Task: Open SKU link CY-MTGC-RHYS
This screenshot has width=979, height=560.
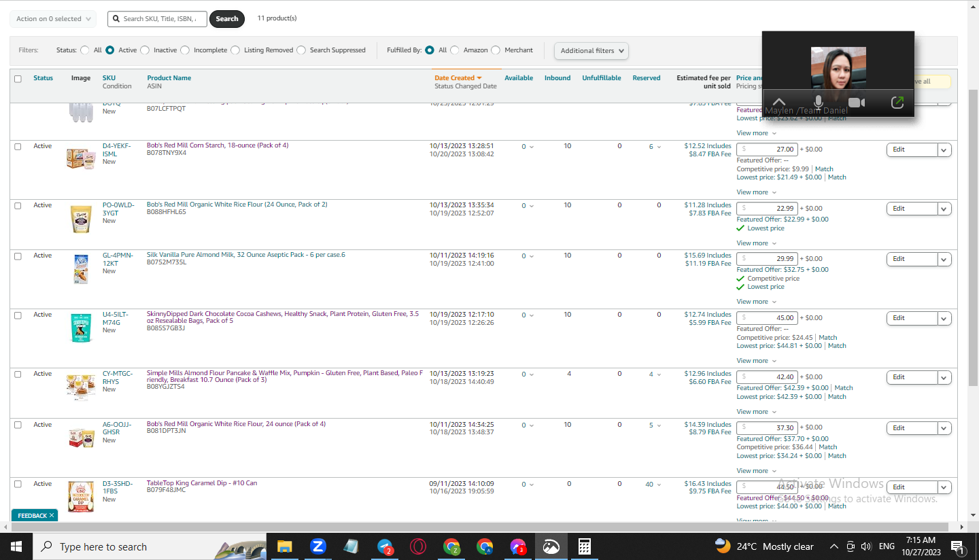Action: point(118,378)
